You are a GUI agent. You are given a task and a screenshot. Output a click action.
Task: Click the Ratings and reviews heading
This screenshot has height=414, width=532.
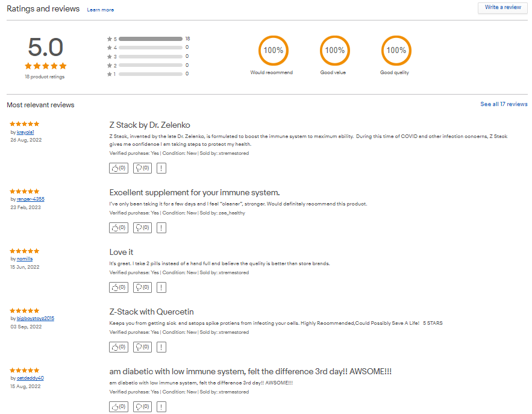[x=43, y=9]
